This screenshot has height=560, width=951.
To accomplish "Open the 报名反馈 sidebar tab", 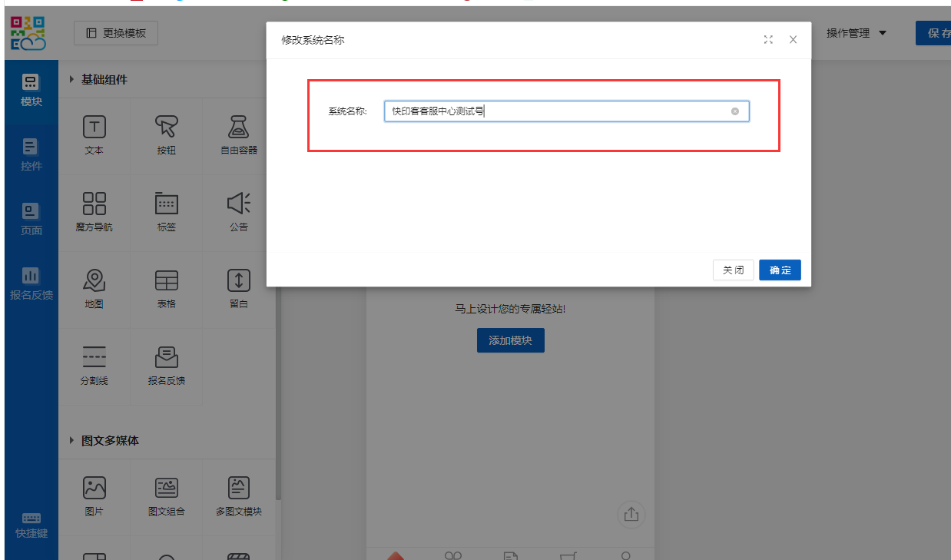I will click(31, 283).
